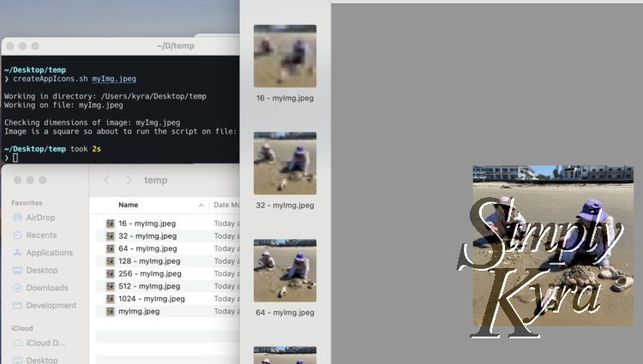The height and width of the screenshot is (364, 643).
Task: Select the 64 - myImg.jpeg file name
Action: [147, 248]
